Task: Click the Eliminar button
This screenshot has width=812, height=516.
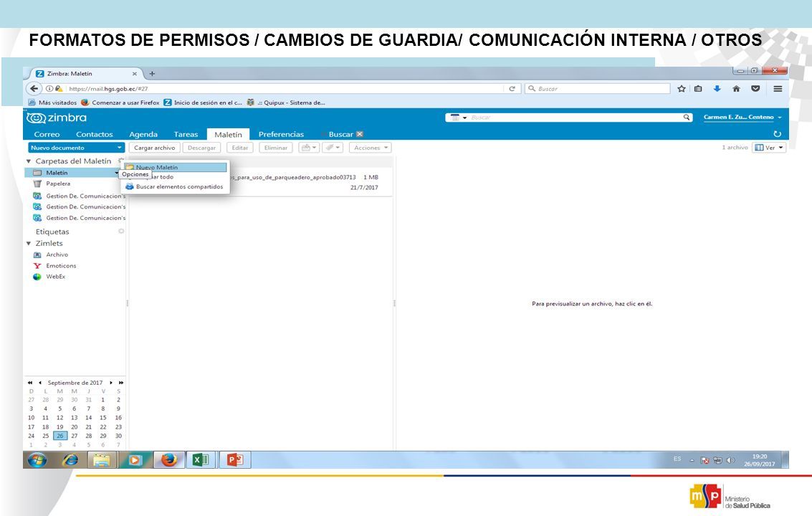Action: [x=275, y=148]
